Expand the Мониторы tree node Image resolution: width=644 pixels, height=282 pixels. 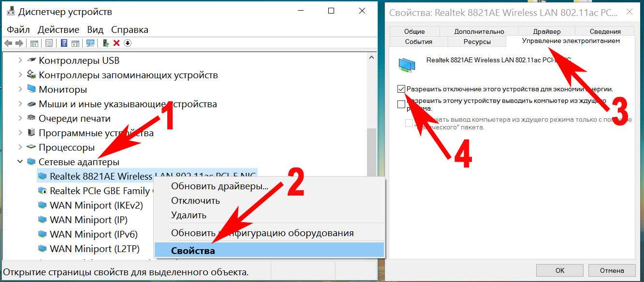[x=20, y=89]
